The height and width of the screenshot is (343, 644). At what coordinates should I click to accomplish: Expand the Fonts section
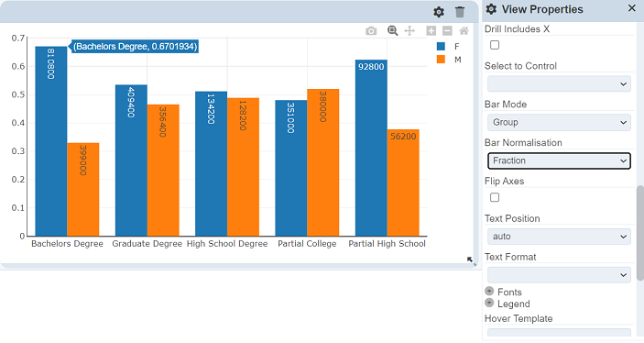[x=489, y=291]
